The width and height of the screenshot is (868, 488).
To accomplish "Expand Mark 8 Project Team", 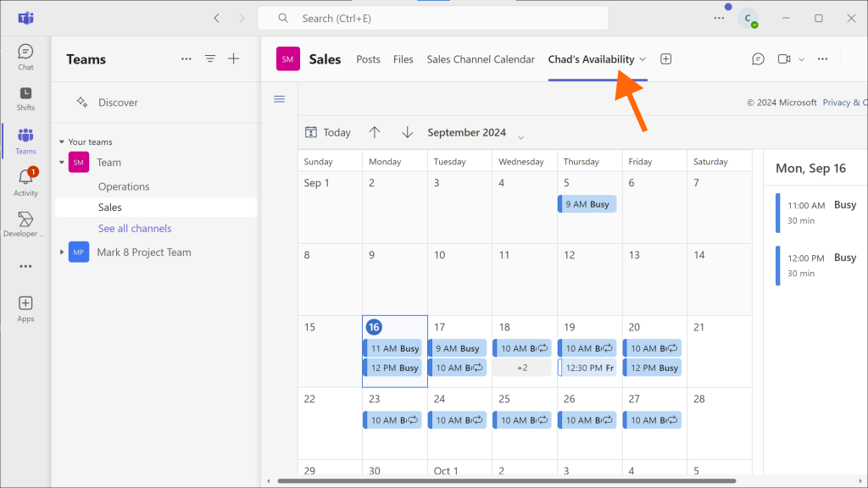I will tap(61, 252).
